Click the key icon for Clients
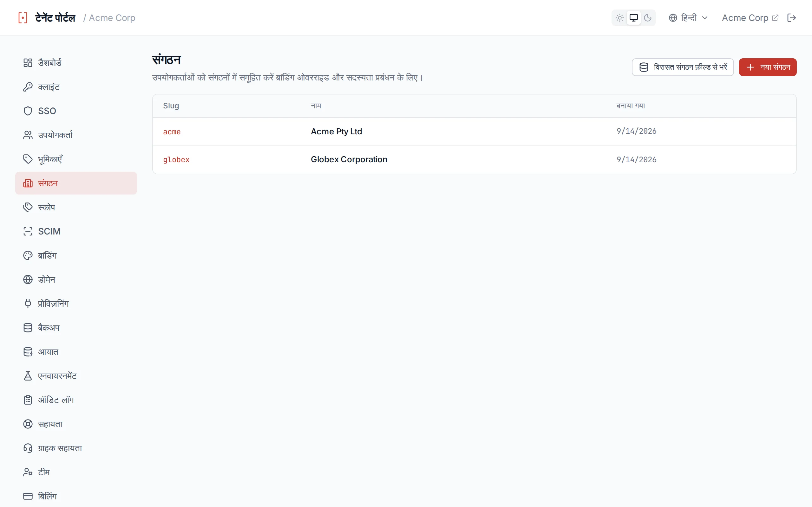This screenshot has height=507, width=812. pos(28,87)
